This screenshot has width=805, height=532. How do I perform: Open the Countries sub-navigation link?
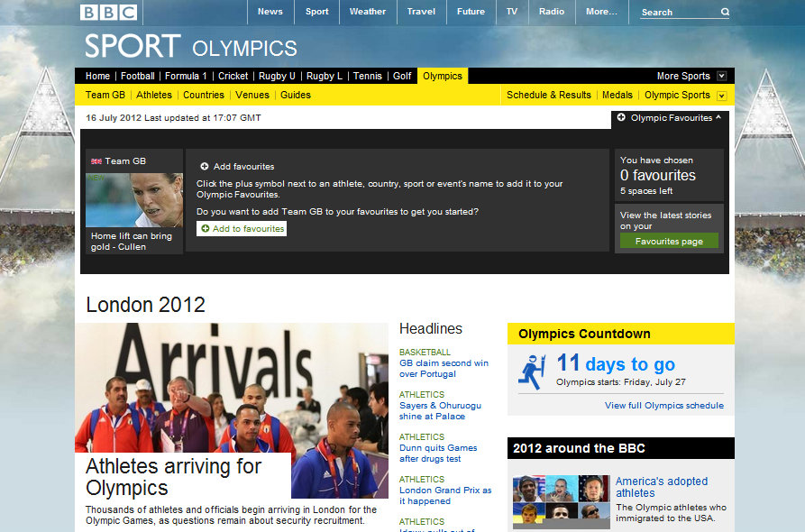[x=204, y=95]
